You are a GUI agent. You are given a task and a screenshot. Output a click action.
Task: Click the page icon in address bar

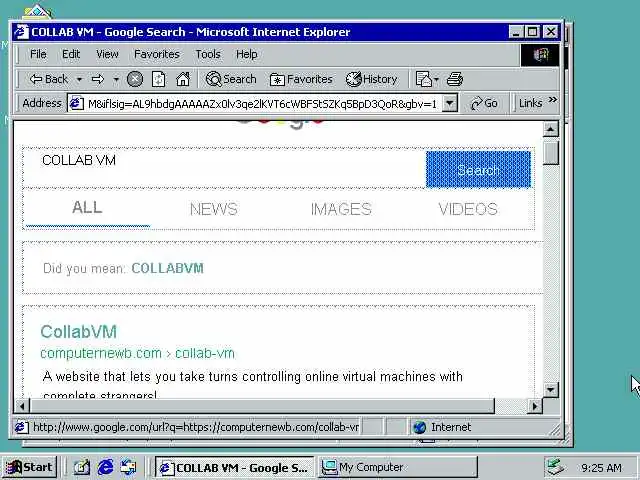coord(76,104)
